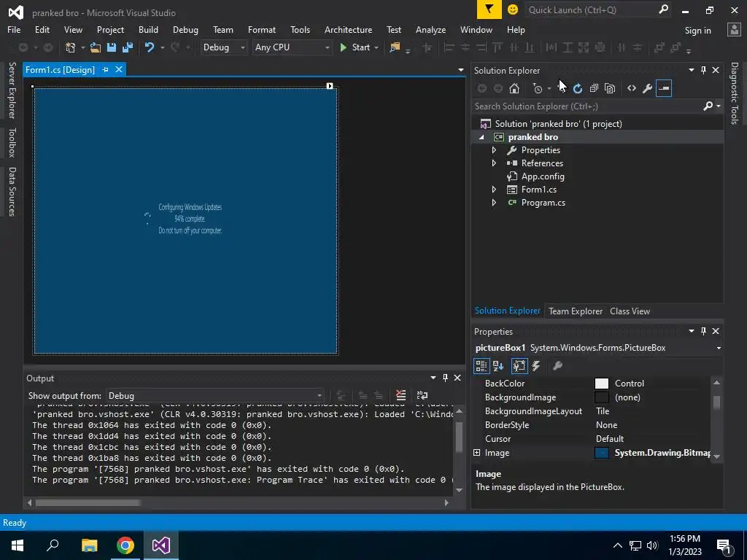Click the BackgroundImage empty swatch
The width and height of the screenshot is (747, 560).
click(x=602, y=397)
